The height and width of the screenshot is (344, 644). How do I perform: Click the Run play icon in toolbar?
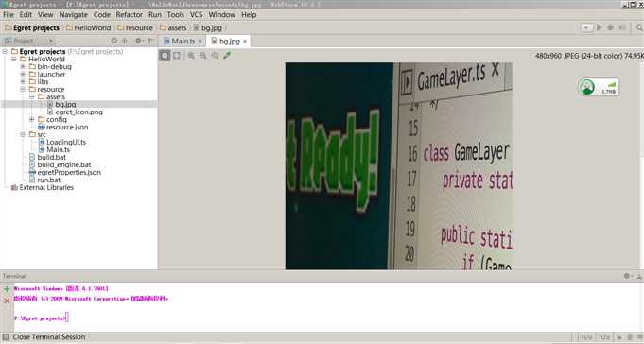pos(600,27)
